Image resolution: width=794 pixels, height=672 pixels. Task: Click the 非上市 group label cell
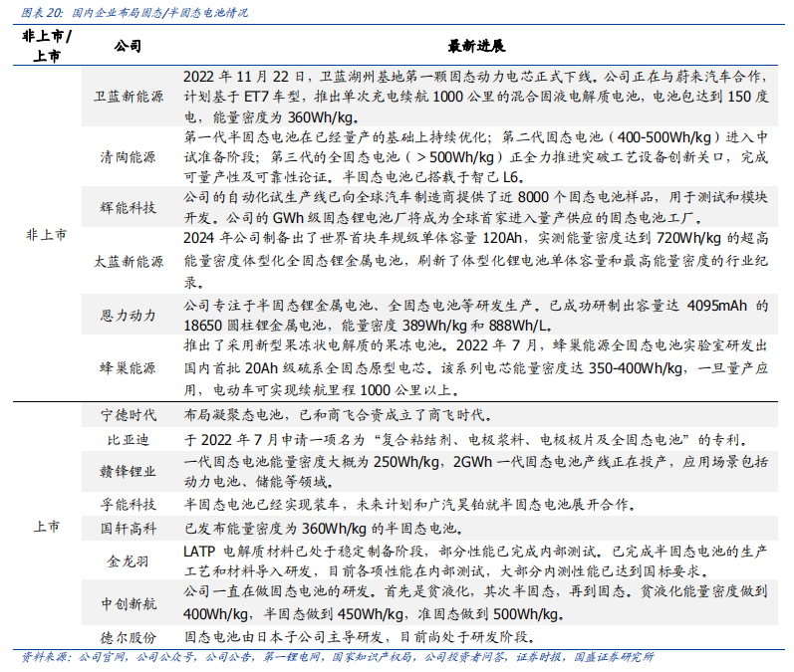click(x=47, y=234)
